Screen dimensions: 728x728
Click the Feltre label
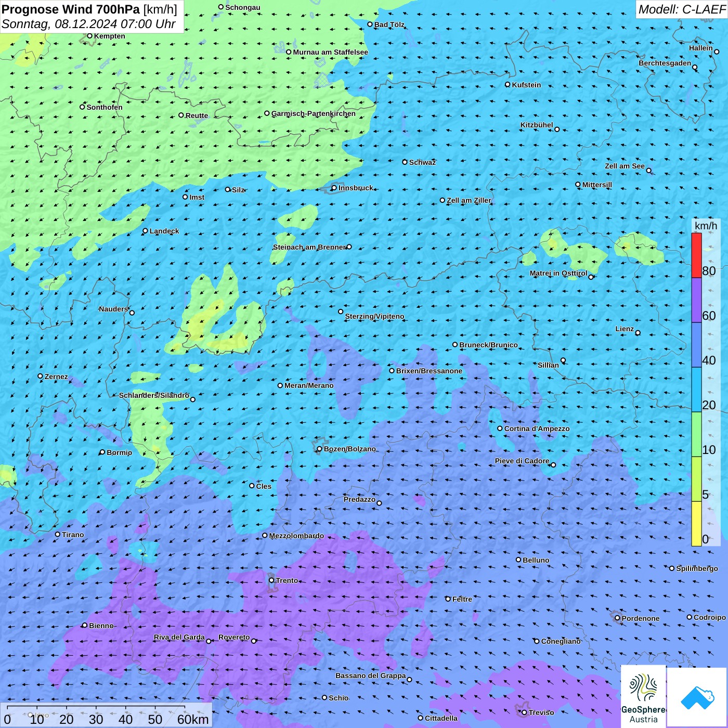[462, 599]
